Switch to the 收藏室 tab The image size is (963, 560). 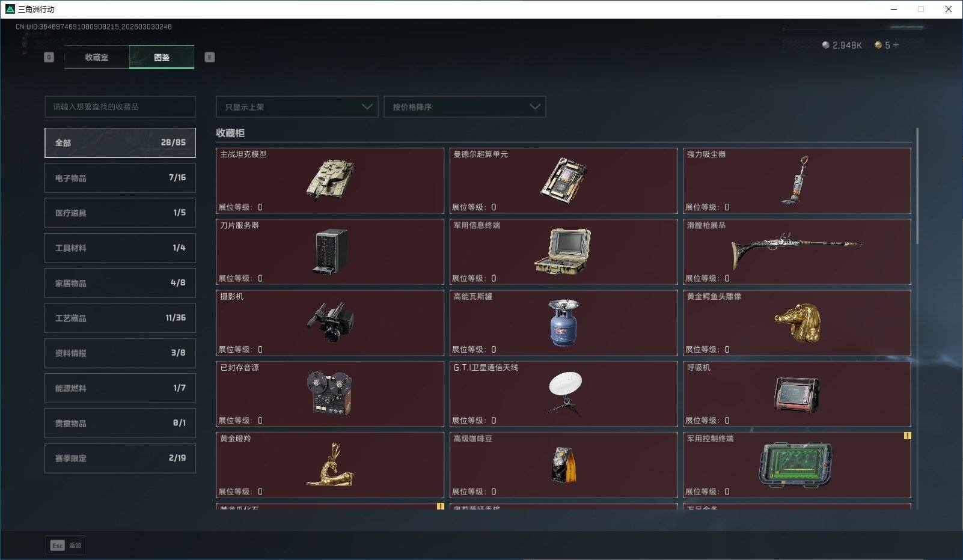(x=96, y=57)
